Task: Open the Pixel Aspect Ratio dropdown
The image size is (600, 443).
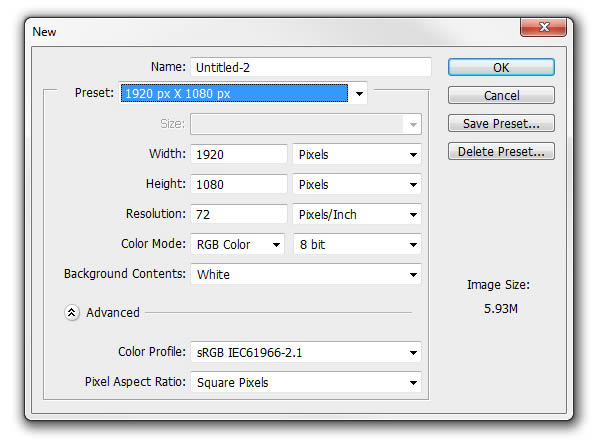Action: pos(306,382)
